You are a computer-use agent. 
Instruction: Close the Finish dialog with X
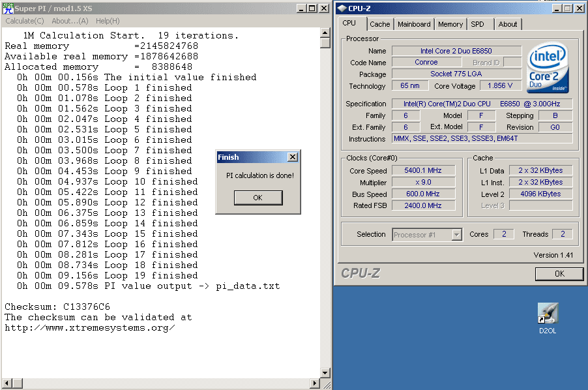[x=293, y=157]
